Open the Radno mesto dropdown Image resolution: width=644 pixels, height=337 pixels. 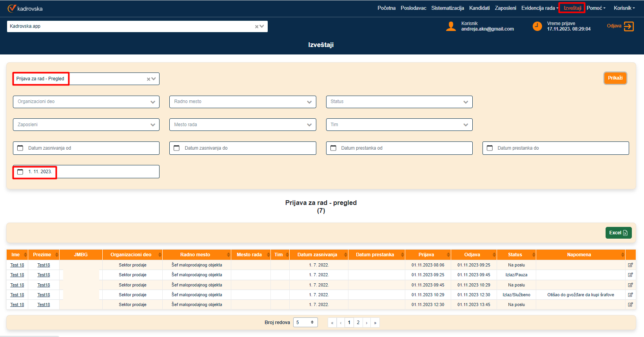tap(309, 102)
